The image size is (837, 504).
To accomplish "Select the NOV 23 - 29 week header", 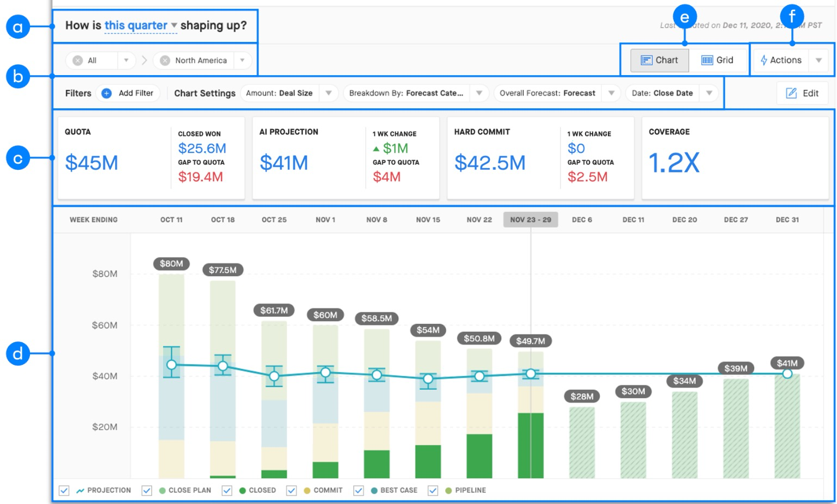I will (x=531, y=220).
